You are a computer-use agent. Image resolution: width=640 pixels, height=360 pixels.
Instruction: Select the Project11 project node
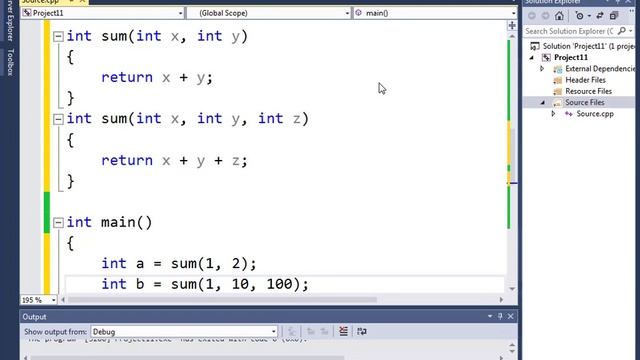pyautogui.click(x=571, y=58)
